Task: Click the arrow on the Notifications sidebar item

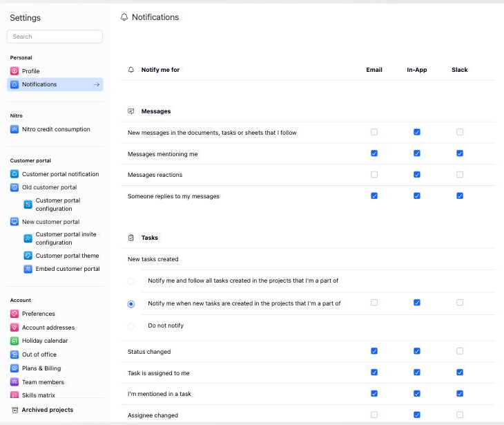Action: 96,84
